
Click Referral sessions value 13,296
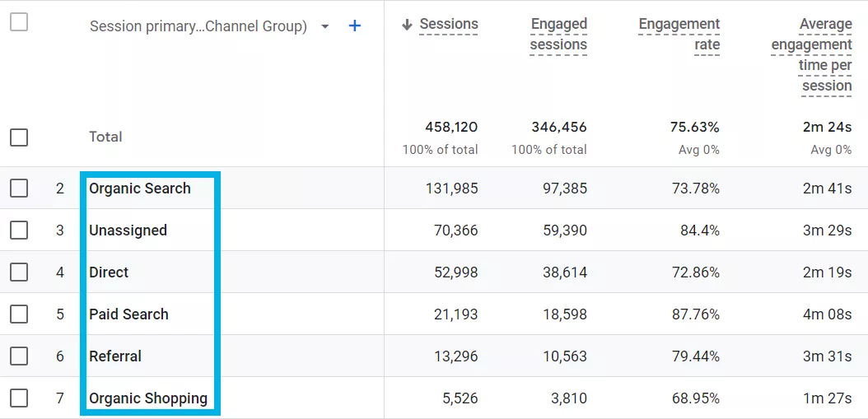point(456,356)
